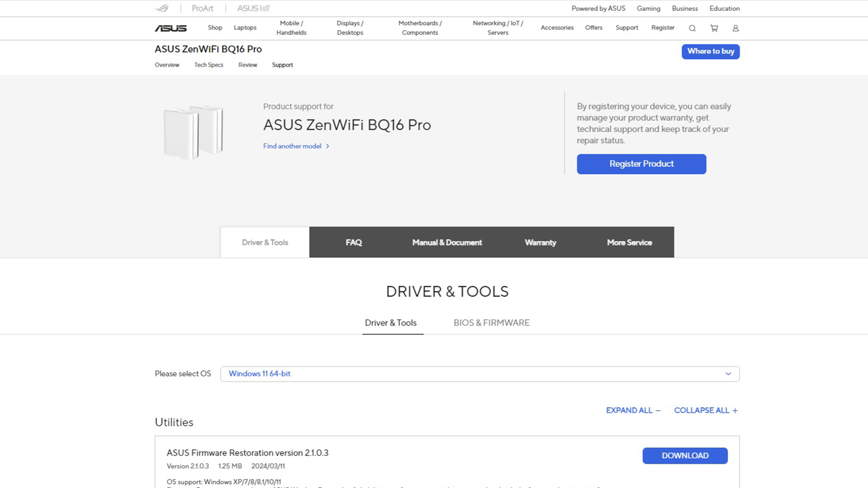
Task: Download ASUS Firmware Restoration 2.1.0.3
Action: tap(685, 455)
